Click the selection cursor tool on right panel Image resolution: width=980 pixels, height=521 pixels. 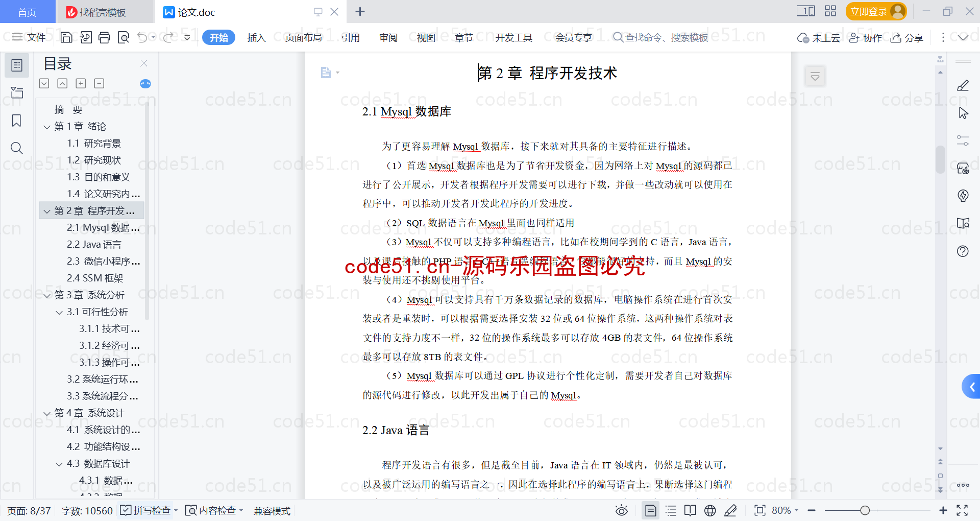(x=963, y=113)
